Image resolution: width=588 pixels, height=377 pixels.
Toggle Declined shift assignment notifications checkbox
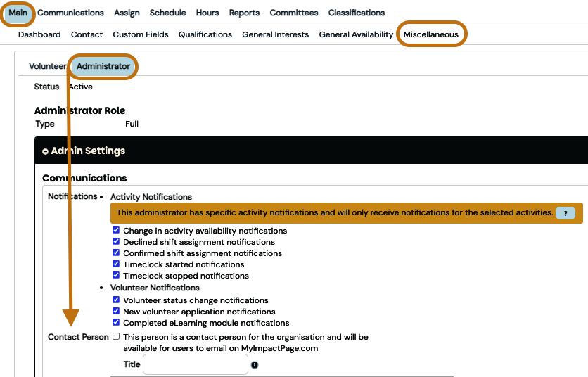(116, 241)
